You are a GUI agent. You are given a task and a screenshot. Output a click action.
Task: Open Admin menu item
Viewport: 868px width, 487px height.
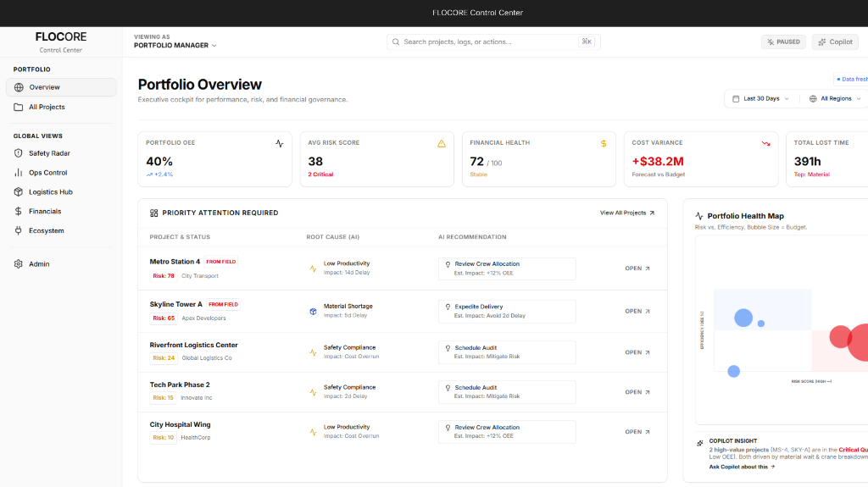point(61,264)
